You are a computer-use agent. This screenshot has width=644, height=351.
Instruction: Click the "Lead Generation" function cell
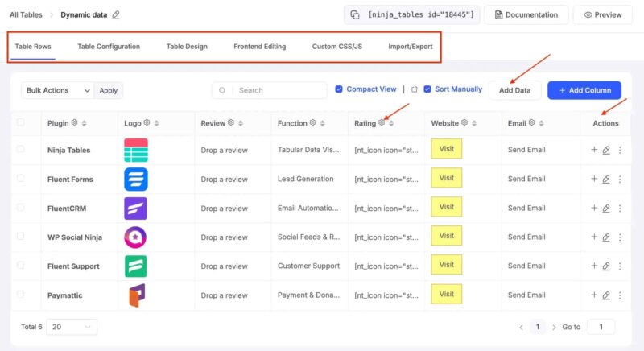[x=306, y=179]
